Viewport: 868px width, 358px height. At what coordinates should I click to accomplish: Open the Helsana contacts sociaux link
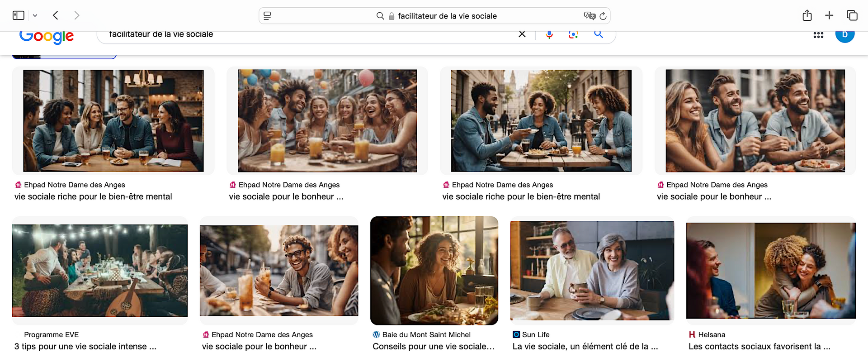[759, 347]
